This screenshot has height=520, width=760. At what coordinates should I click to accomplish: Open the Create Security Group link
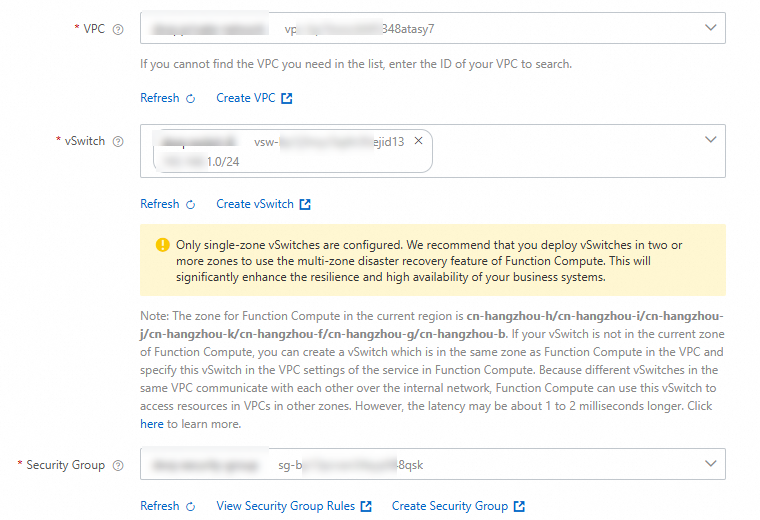click(x=449, y=506)
